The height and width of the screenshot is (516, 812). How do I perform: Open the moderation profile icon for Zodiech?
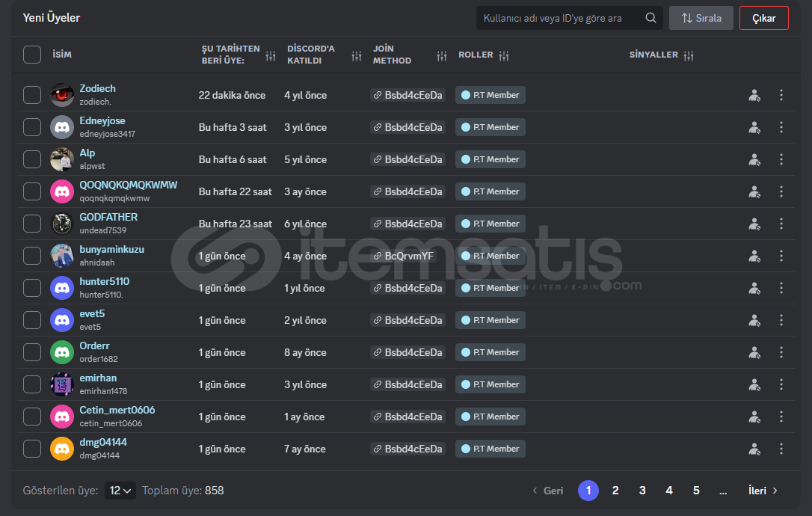click(x=754, y=95)
